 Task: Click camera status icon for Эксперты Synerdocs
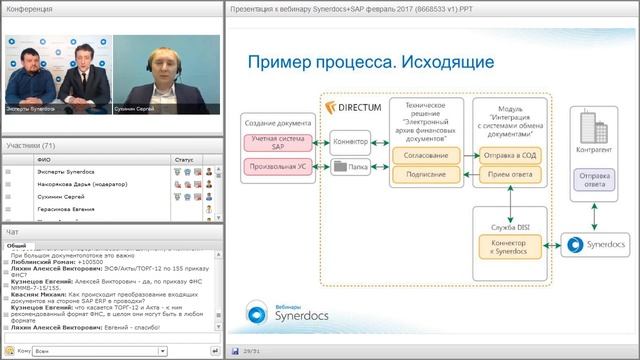187,172
